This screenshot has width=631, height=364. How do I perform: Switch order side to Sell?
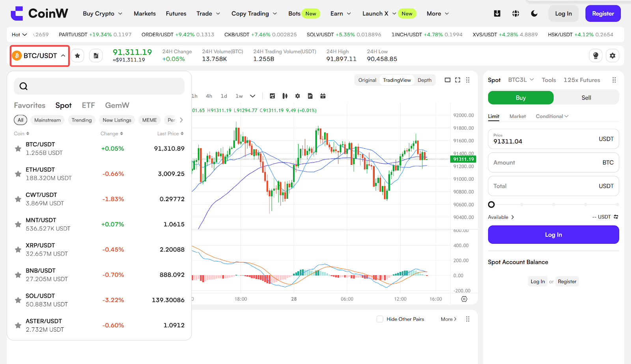(x=586, y=98)
